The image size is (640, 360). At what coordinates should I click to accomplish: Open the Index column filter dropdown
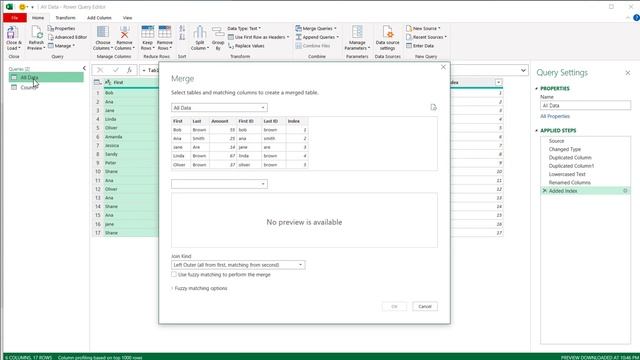click(498, 82)
